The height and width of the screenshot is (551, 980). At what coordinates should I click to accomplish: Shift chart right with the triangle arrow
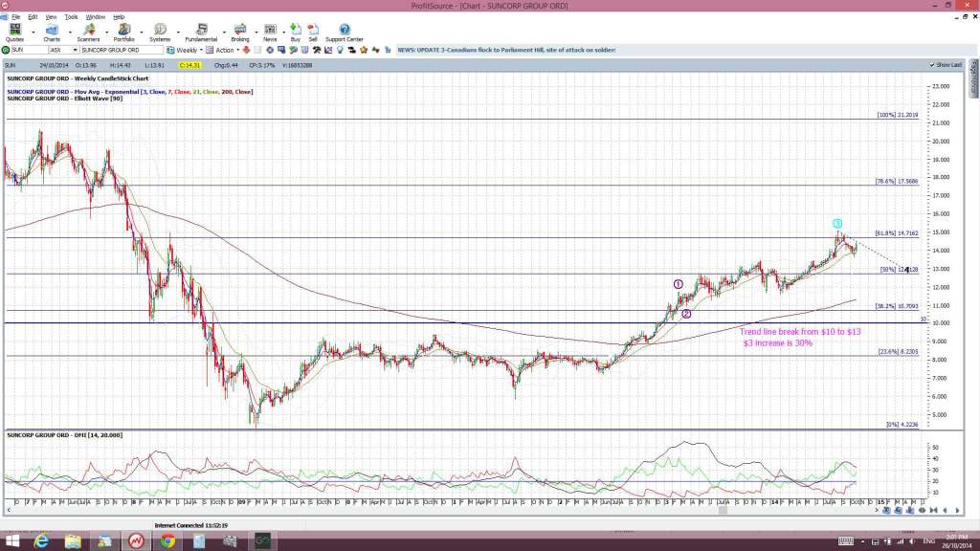957,511
